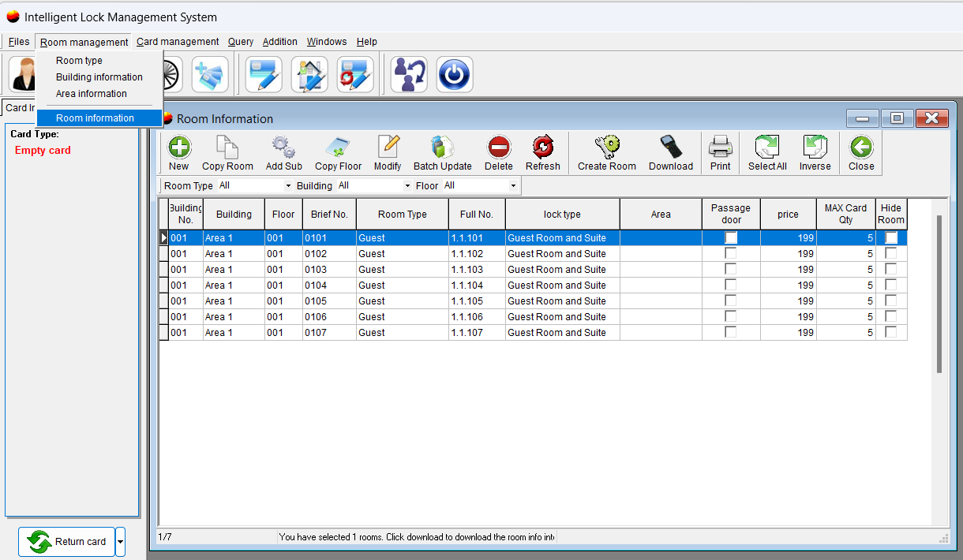Screen dimensions: 963x560
Task: Click the blue cards with plus icon
Action: (210, 75)
